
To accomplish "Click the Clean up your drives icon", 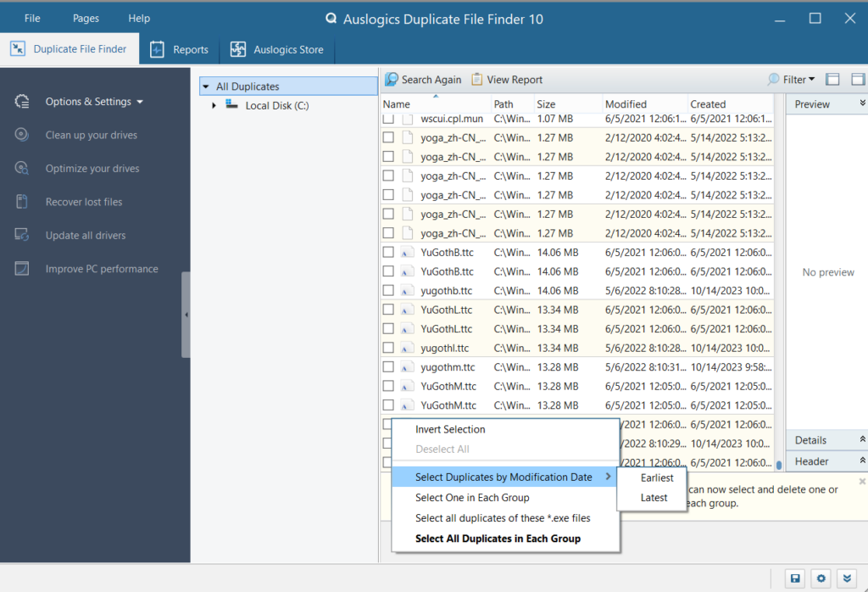I will [x=22, y=135].
